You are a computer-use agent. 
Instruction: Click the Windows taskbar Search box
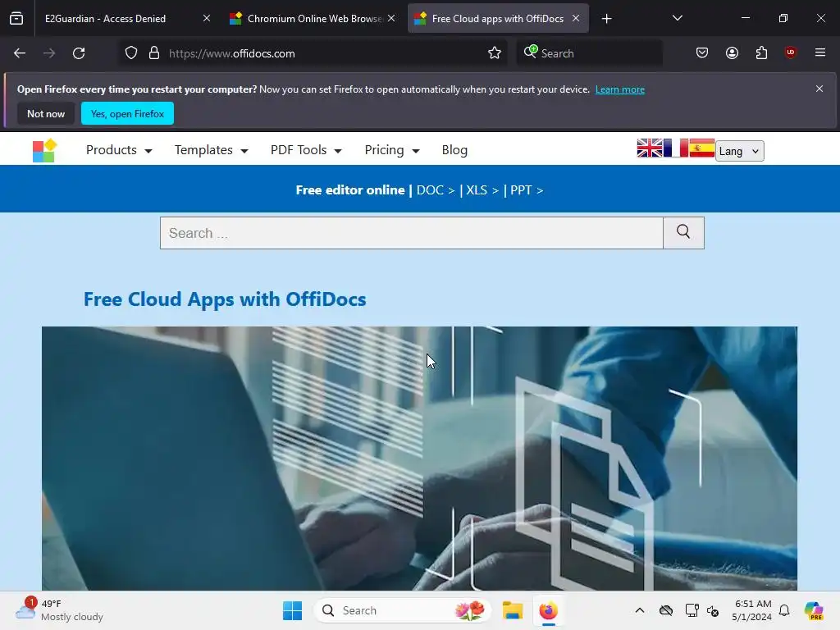pos(403,610)
